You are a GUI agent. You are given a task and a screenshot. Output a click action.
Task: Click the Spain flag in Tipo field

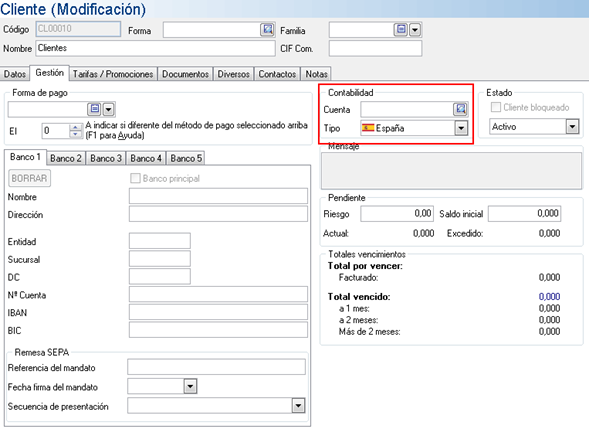click(x=368, y=128)
